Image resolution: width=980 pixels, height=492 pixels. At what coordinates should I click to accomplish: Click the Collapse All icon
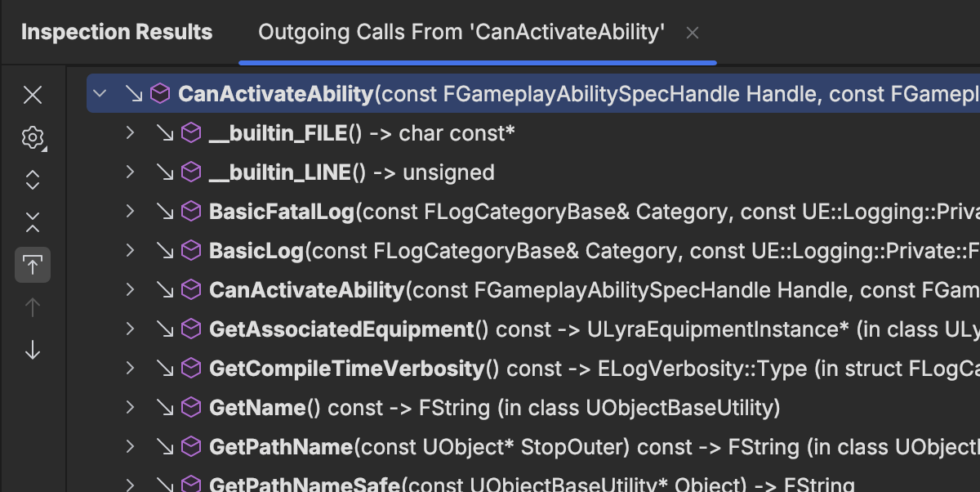(x=33, y=222)
